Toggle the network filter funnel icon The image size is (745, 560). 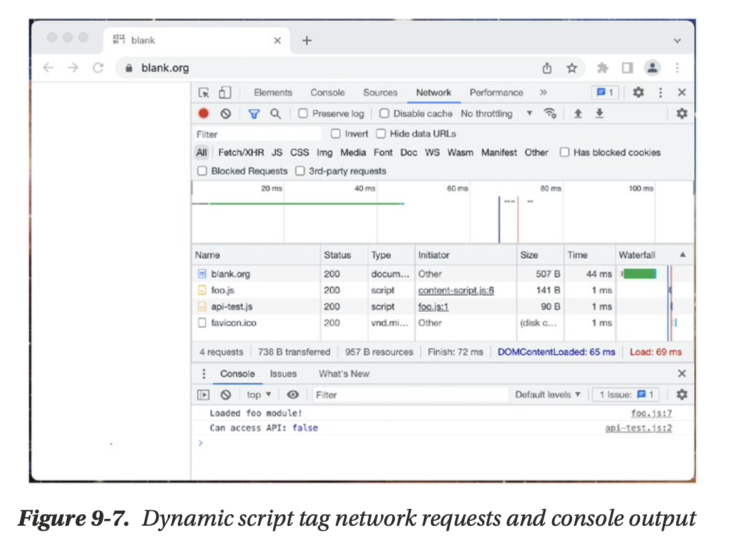coord(254,113)
